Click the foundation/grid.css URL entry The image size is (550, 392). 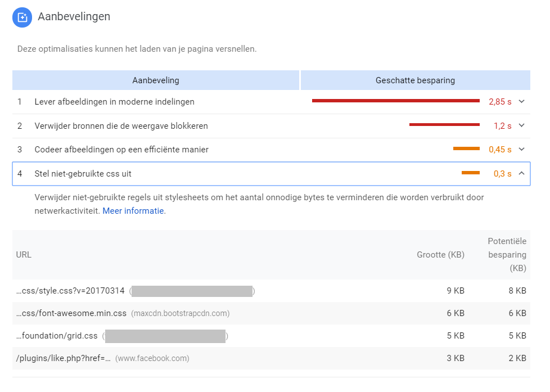point(57,336)
